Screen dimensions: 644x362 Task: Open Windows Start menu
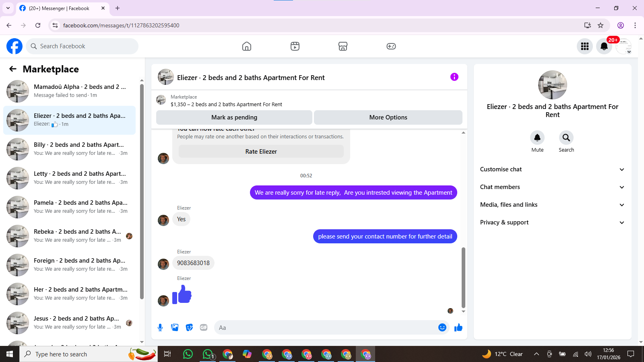[x=10, y=354]
